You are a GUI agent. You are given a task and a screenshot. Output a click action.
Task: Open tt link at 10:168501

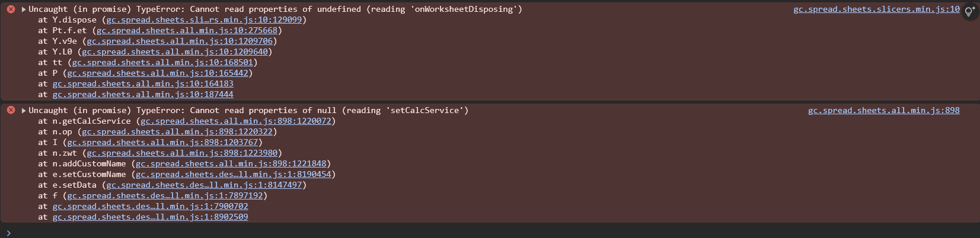click(162, 63)
